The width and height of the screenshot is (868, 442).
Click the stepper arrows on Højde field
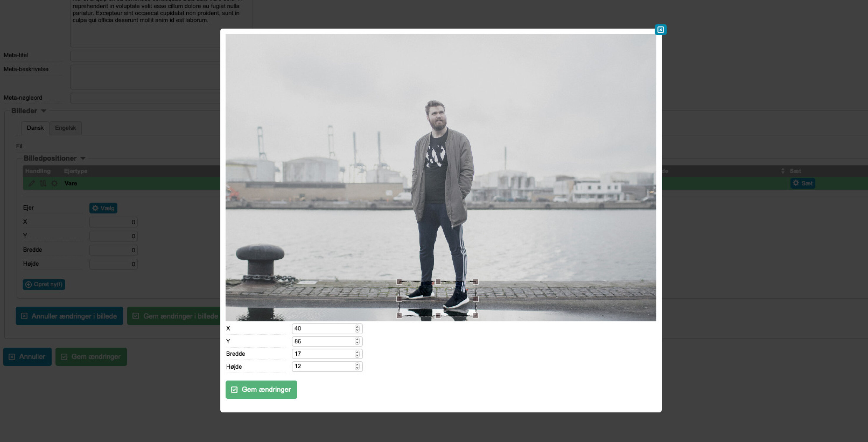[x=357, y=367]
